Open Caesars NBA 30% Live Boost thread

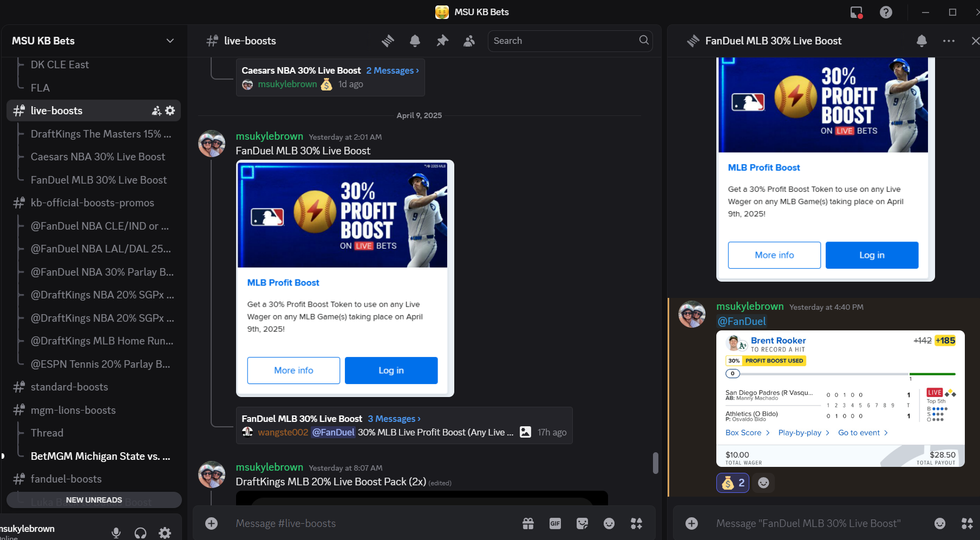98,157
